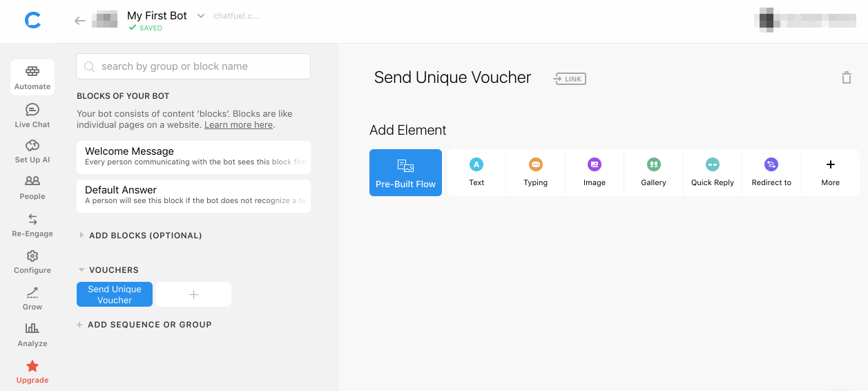Click the LINK button beside title

coord(570,79)
